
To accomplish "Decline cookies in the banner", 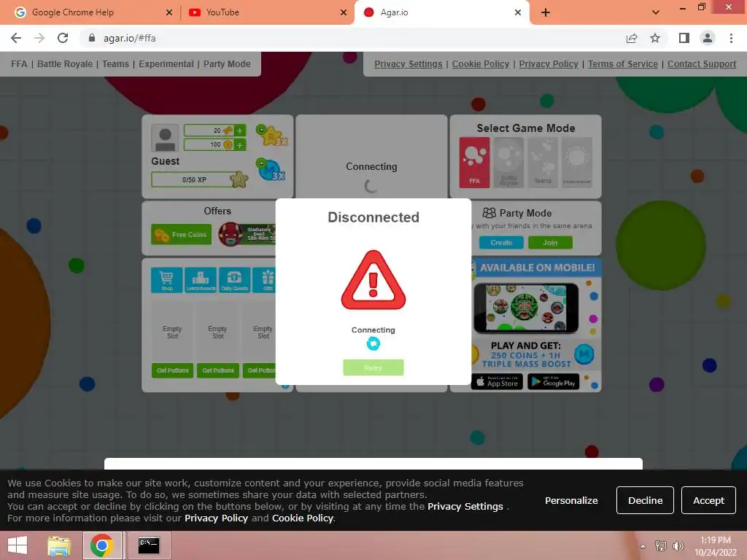I will click(645, 500).
